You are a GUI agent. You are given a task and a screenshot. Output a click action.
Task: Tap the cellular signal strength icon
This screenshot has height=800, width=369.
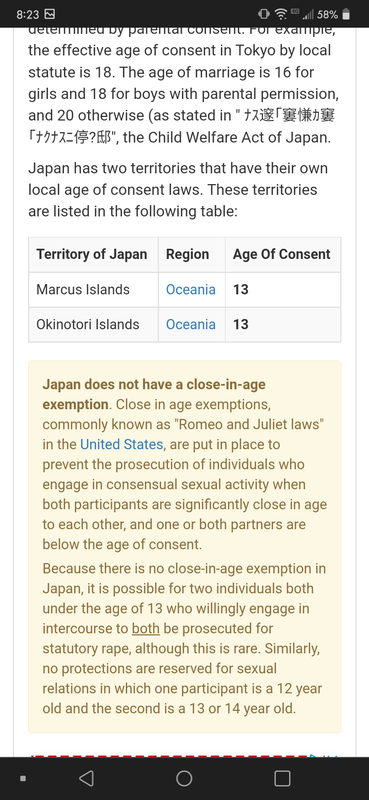tap(308, 14)
